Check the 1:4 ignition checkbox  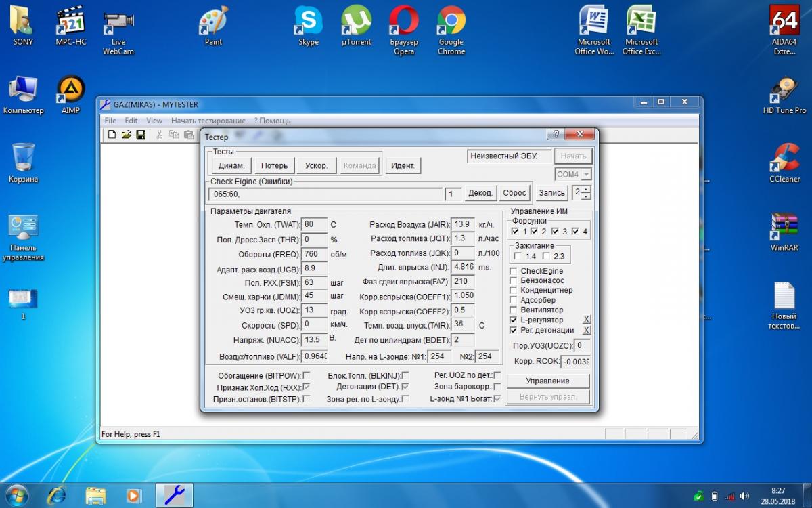pos(518,256)
